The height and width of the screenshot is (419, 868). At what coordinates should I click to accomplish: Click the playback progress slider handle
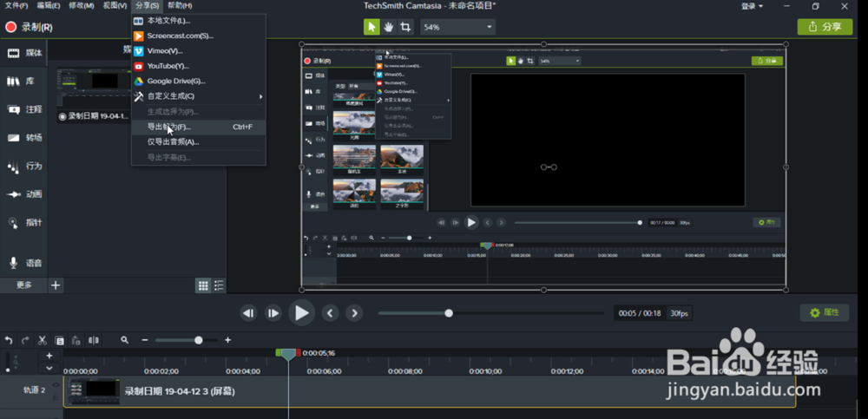click(x=449, y=313)
